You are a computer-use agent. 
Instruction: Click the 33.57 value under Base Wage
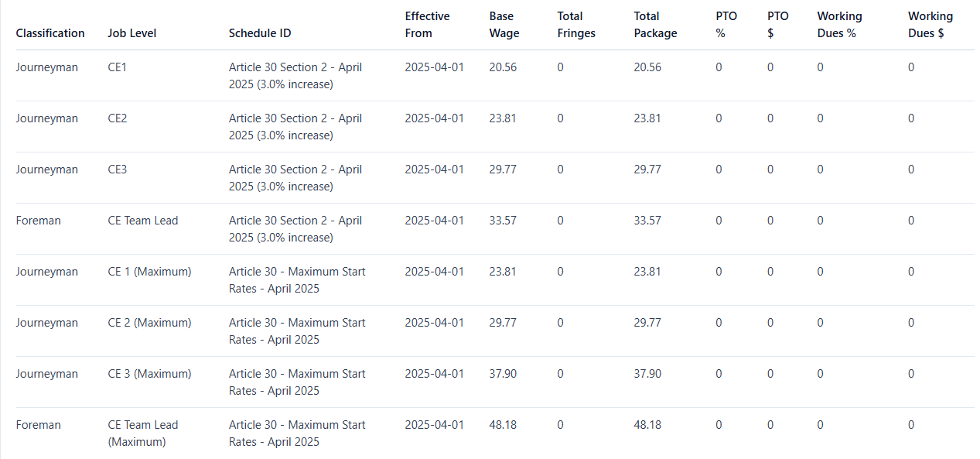click(503, 221)
